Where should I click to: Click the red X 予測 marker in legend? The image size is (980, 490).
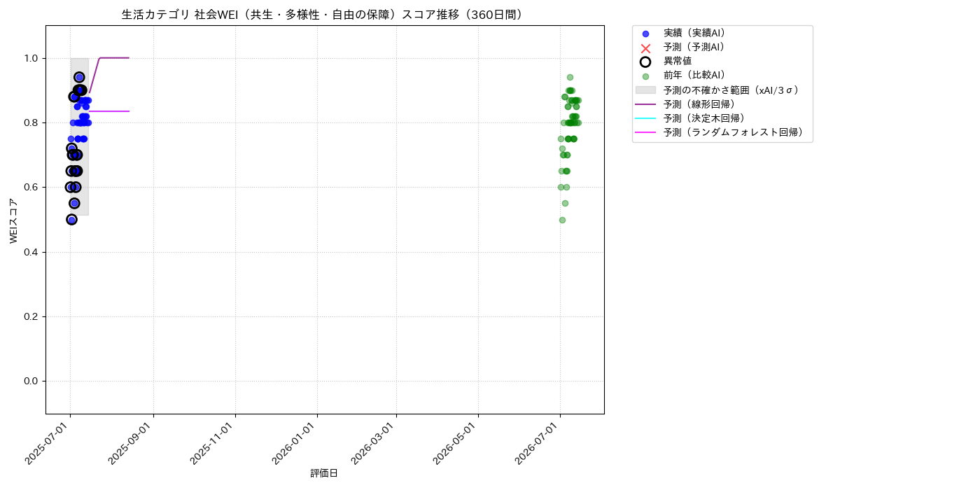(645, 48)
